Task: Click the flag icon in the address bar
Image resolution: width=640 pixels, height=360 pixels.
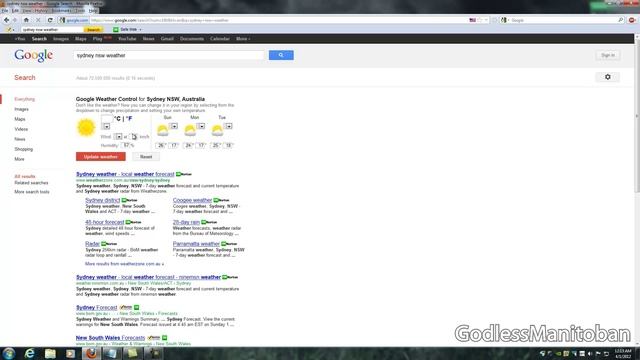Action: [x=472, y=20]
